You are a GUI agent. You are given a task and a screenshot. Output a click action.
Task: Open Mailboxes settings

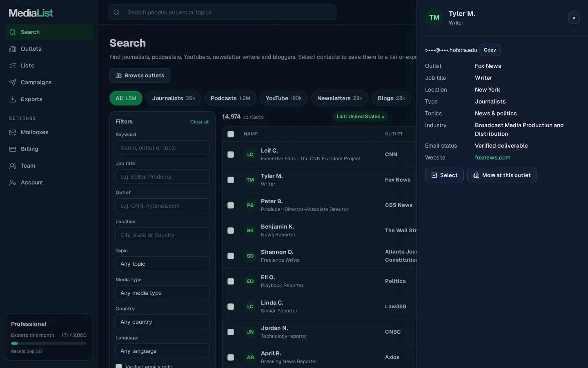point(49,132)
